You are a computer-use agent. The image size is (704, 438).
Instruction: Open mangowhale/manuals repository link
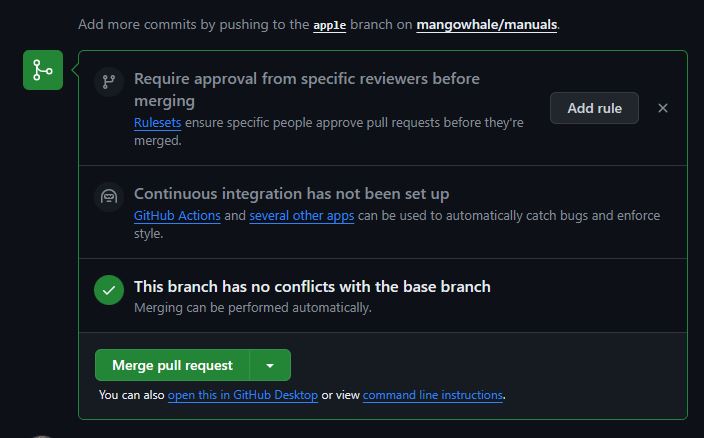(x=487, y=24)
